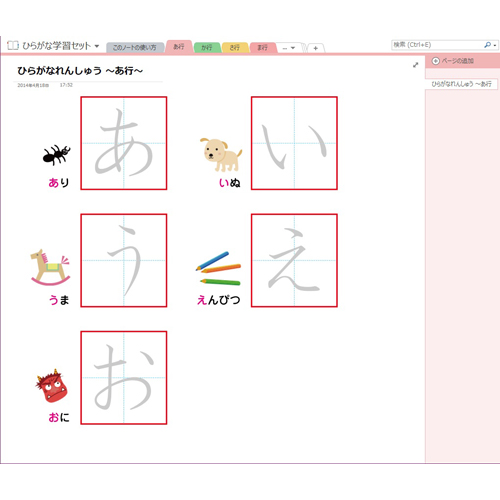
Task: Click the い tracing practice box
Action: 294,143
